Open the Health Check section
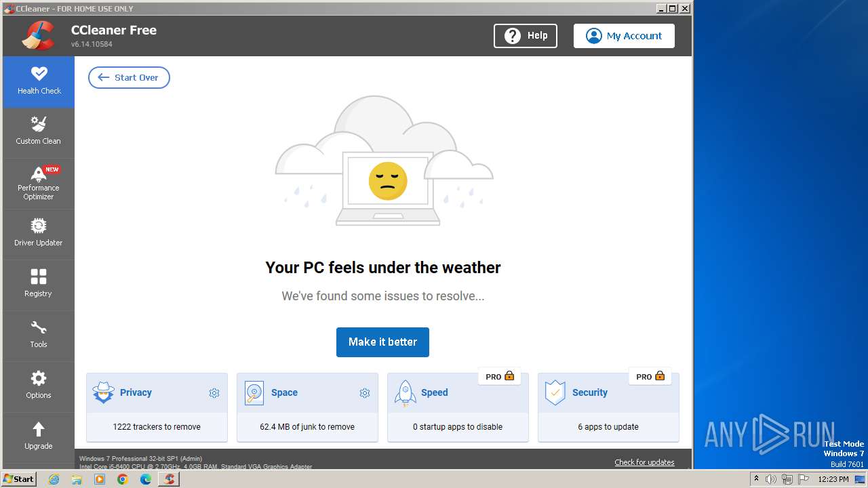 (39, 81)
